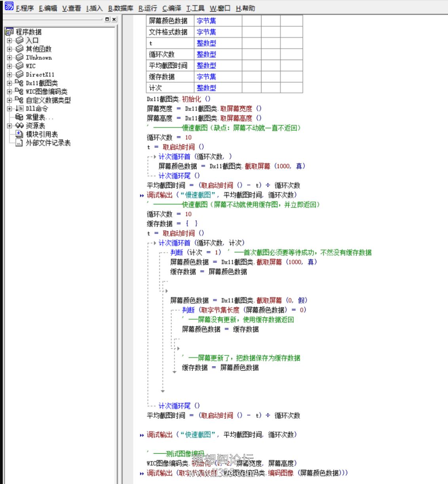Expand the DirectX11 tree node

pyautogui.click(x=9, y=74)
